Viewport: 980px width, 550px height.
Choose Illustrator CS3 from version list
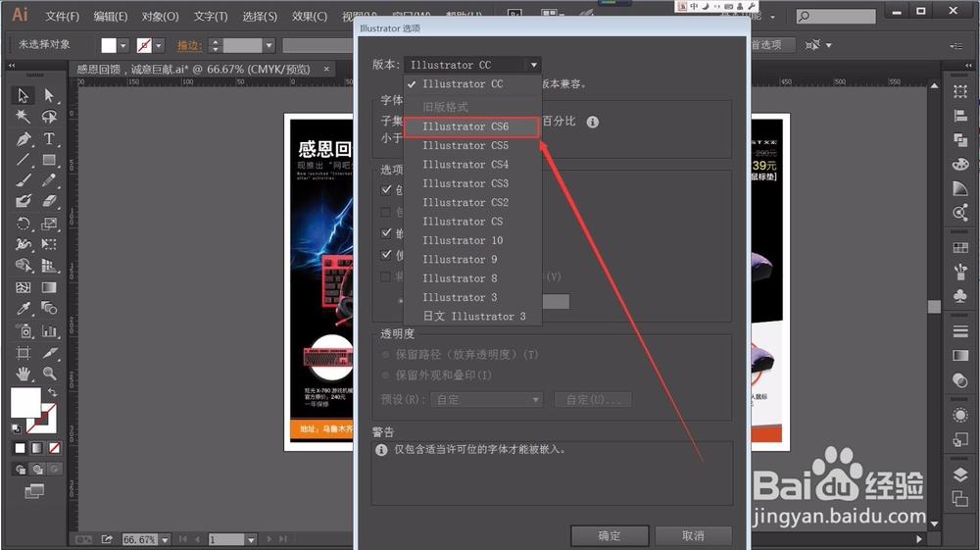click(472, 183)
